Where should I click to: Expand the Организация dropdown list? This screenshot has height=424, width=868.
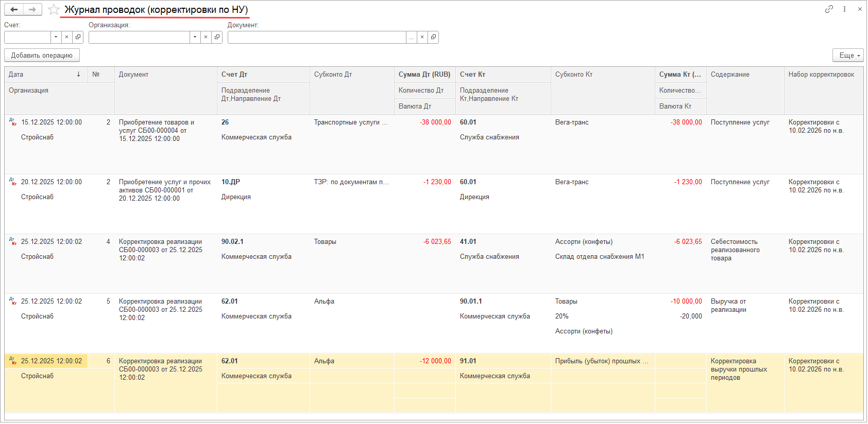(x=195, y=37)
